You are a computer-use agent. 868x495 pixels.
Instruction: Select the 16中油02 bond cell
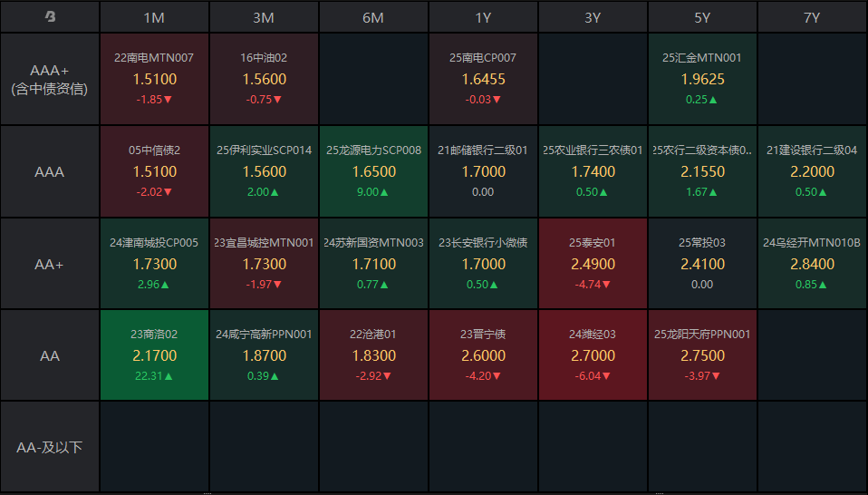pos(264,79)
